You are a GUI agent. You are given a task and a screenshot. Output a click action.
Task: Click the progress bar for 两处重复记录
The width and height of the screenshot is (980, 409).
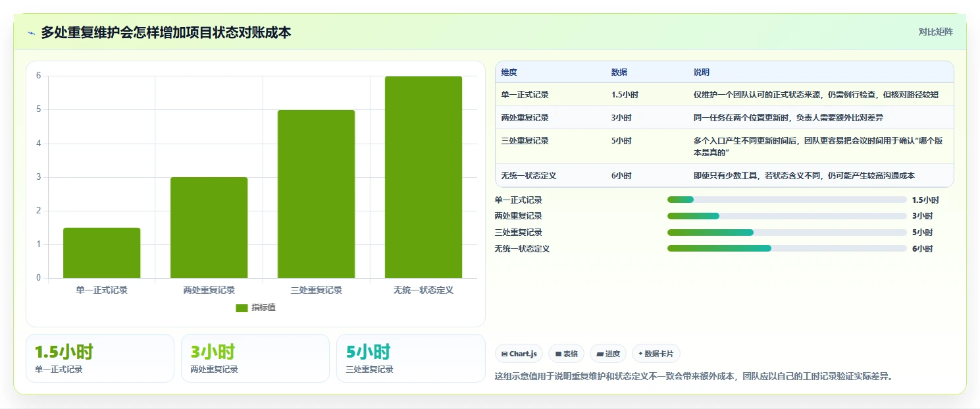coord(787,216)
